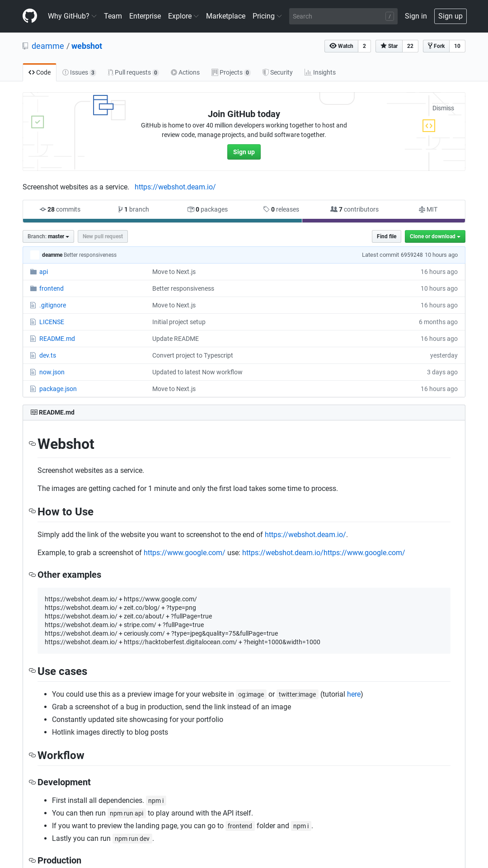488x868 pixels.
Task: Open the stargazers count 22
Action: pos(410,46)
